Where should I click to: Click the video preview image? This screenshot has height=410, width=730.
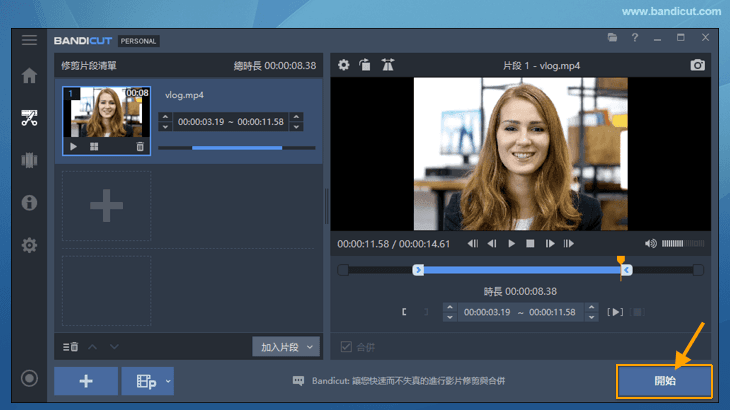tap(520, 154)
